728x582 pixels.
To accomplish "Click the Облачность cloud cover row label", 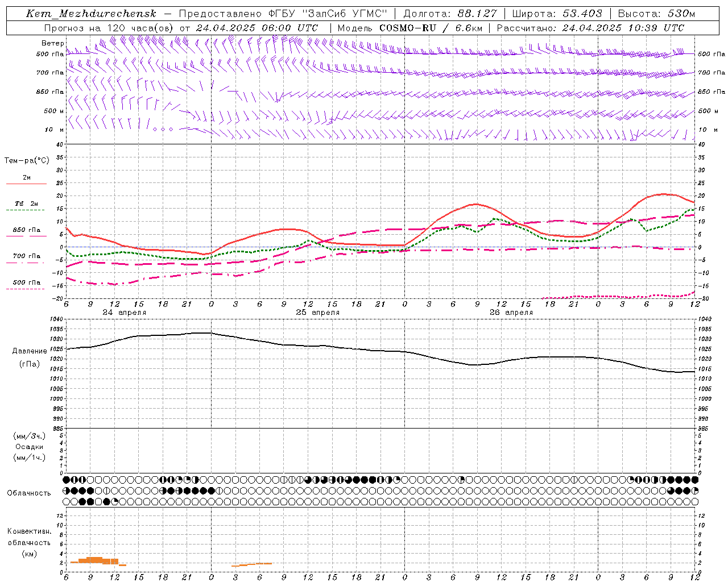I will [29, 493].
